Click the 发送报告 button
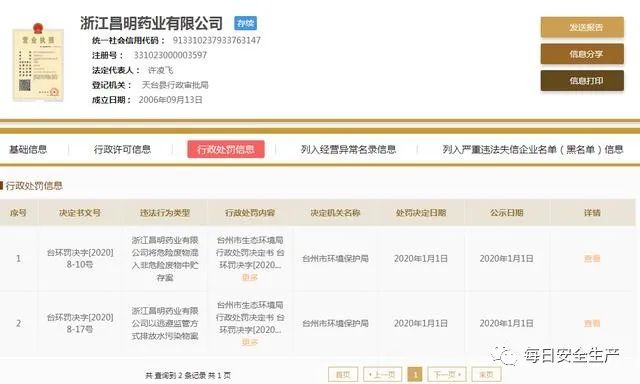640x384 pixels. pyautogui.click(x=582, y=27)
